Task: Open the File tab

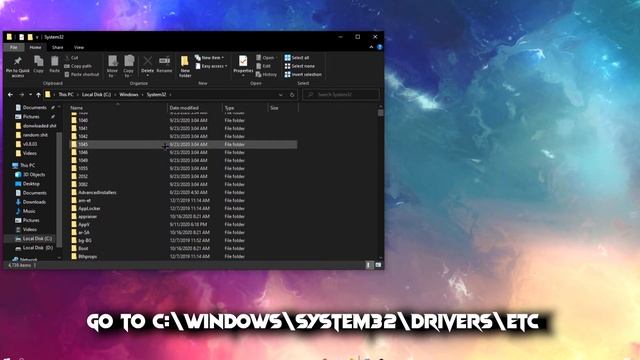Action: click(13, 47)
